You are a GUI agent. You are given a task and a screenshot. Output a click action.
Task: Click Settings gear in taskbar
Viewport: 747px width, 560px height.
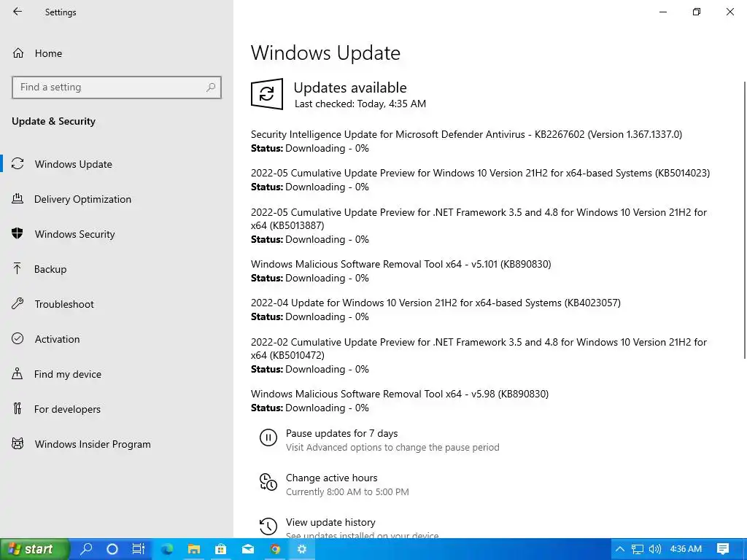(301, 549)
